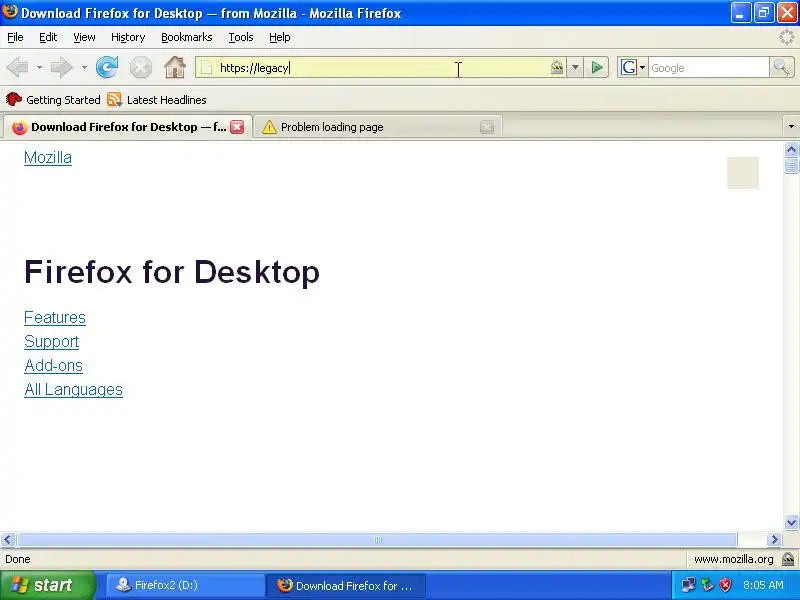The width and height of the screenshot is (800, 600).
Task: Click the vertical scrollbar thumb
Action: coord(791,166)
